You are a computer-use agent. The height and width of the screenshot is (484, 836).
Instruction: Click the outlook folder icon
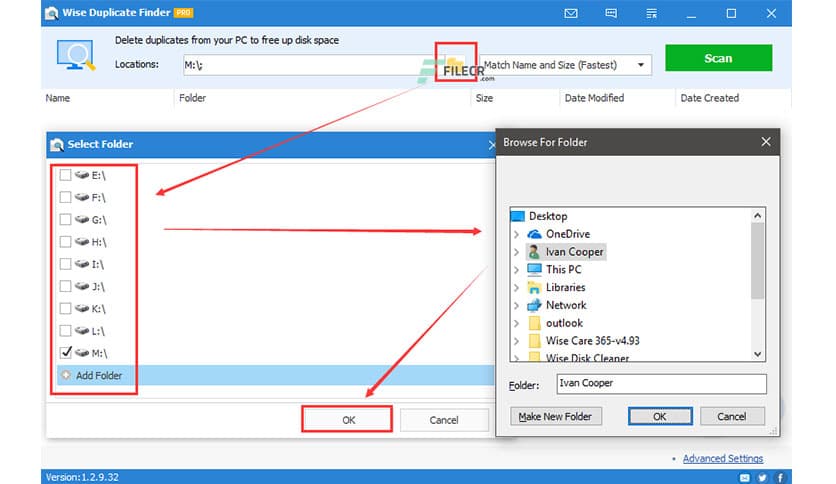point(534,323)
